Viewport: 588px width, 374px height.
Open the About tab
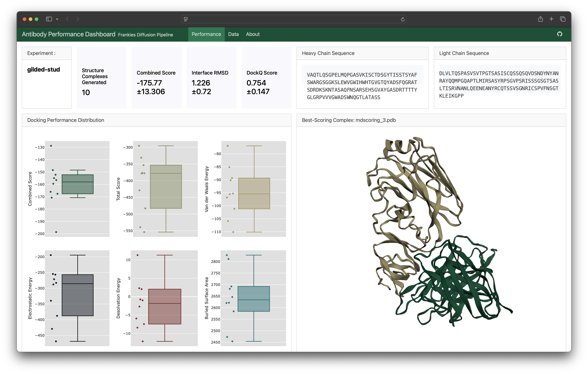pos(253,34)
